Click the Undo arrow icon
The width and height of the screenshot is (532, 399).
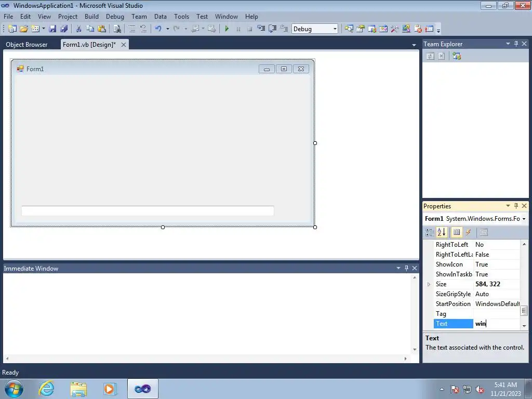158,29
